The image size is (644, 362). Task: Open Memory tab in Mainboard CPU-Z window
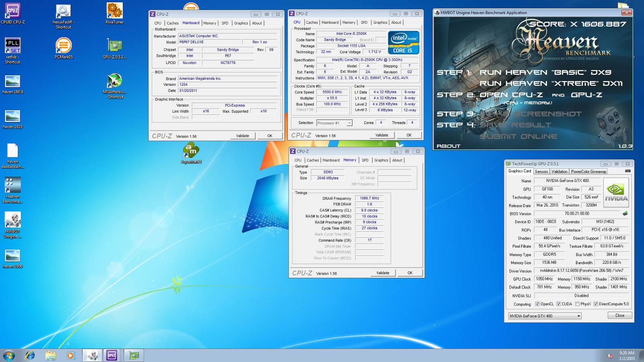(210, 23)
